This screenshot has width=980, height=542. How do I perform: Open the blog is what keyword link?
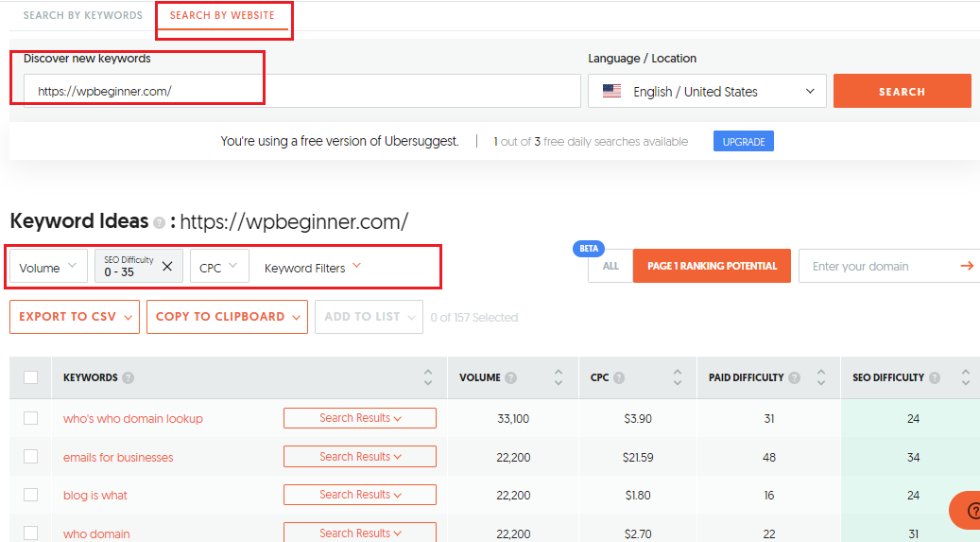tap(95, 496)
